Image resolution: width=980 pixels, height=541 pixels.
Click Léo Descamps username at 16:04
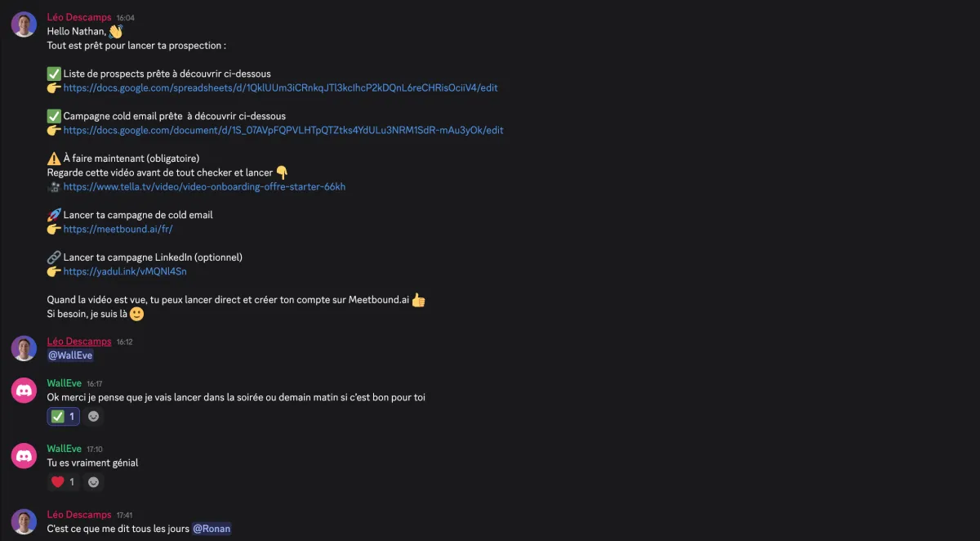pos(79,17)
